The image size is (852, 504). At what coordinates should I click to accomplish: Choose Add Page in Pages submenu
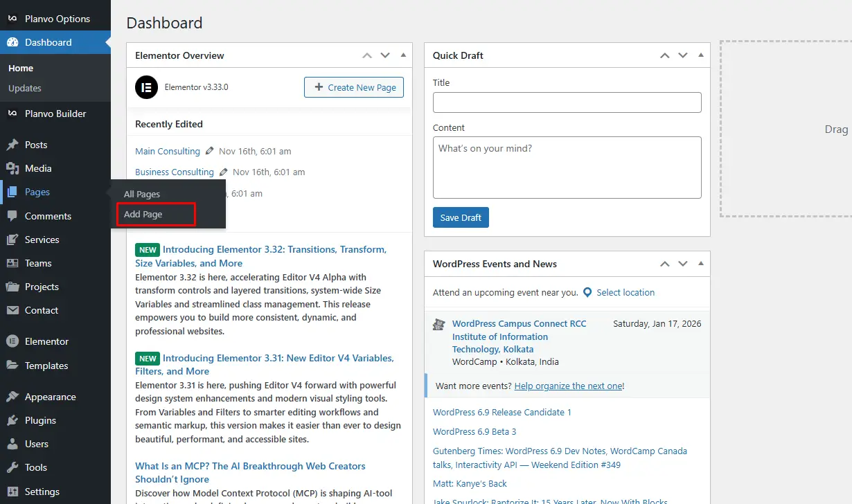coord(143,214)
